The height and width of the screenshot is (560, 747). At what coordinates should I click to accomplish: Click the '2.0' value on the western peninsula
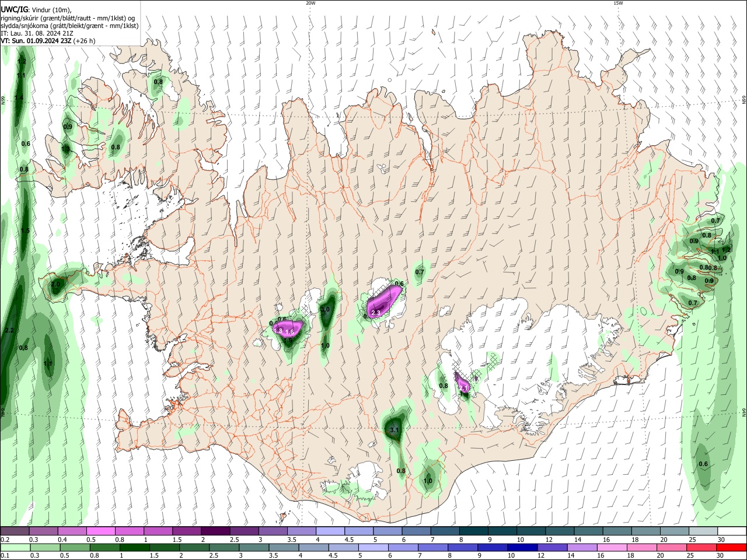55,285
